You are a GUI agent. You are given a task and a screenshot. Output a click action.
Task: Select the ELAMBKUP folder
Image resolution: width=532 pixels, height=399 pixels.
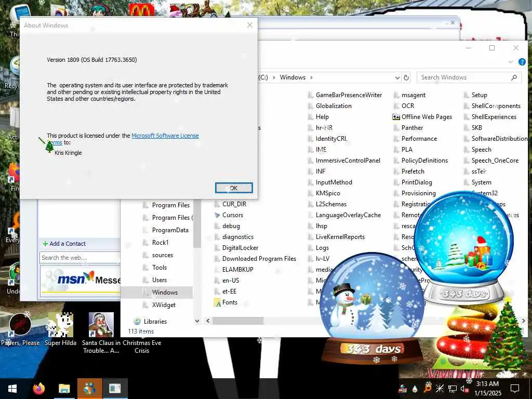[237, 270]
